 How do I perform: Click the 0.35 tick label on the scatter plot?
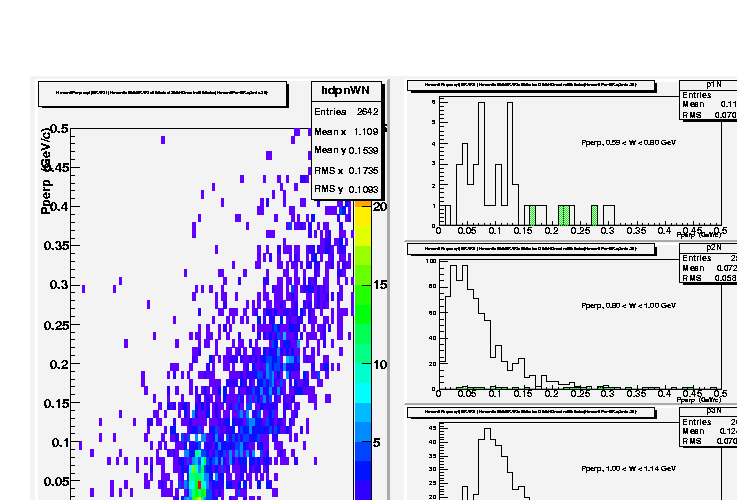click(55, 245)
